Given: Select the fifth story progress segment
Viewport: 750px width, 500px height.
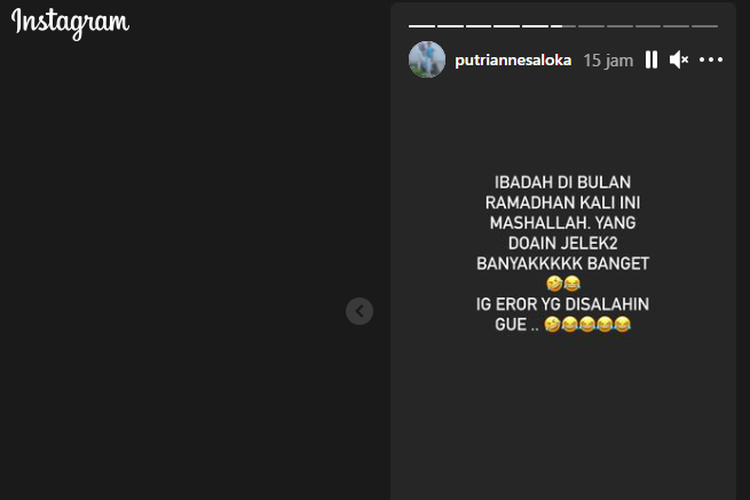Looking at the screenshot, I should click(x=535, y=26).
